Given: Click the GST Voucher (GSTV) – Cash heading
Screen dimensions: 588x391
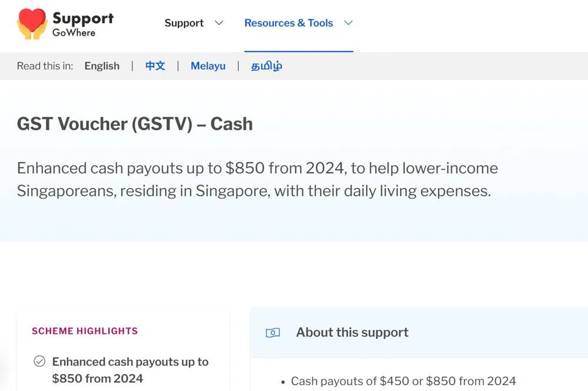Looking at the screenshot, I should pos(135,123).
